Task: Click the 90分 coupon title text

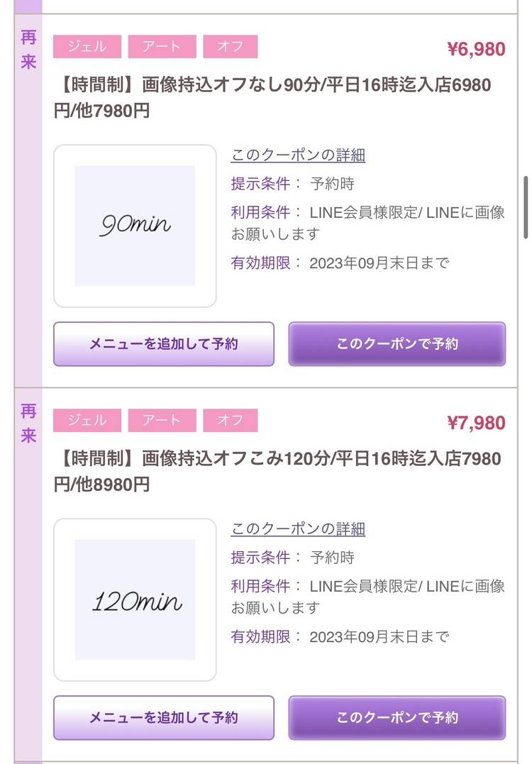Action: (272, 98)
